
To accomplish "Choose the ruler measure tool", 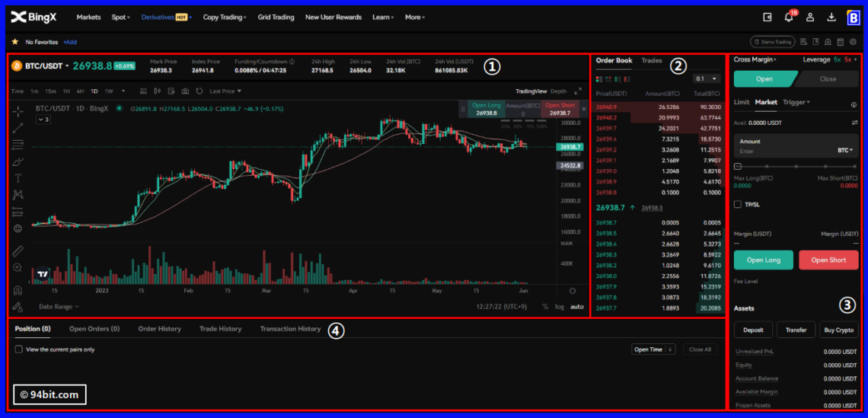I will click(18, 250).
